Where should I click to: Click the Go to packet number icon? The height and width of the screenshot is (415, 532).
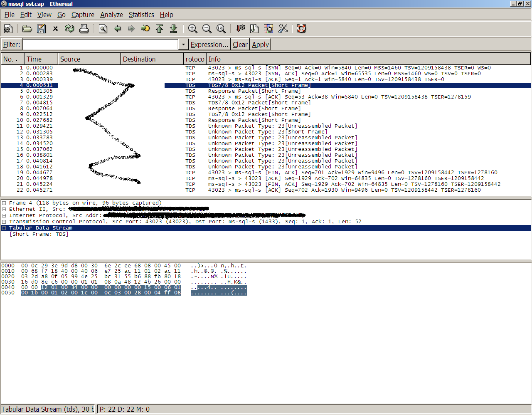point(145,29)
